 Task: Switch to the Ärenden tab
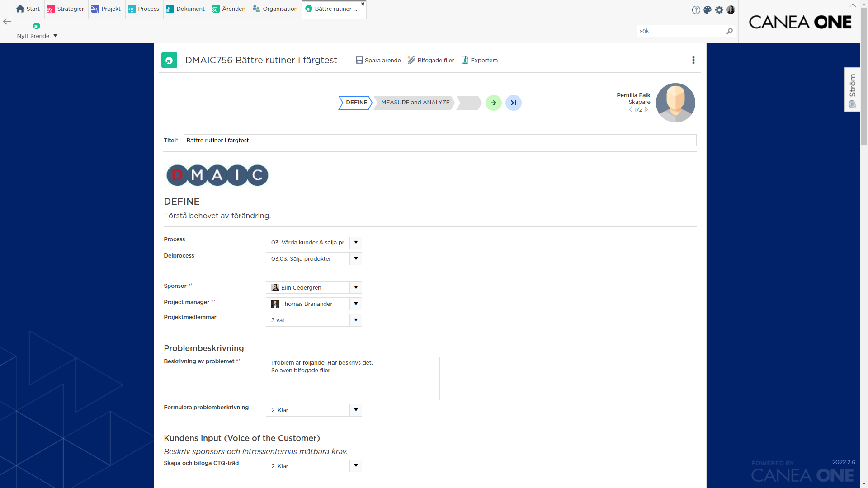coord(229,9)
